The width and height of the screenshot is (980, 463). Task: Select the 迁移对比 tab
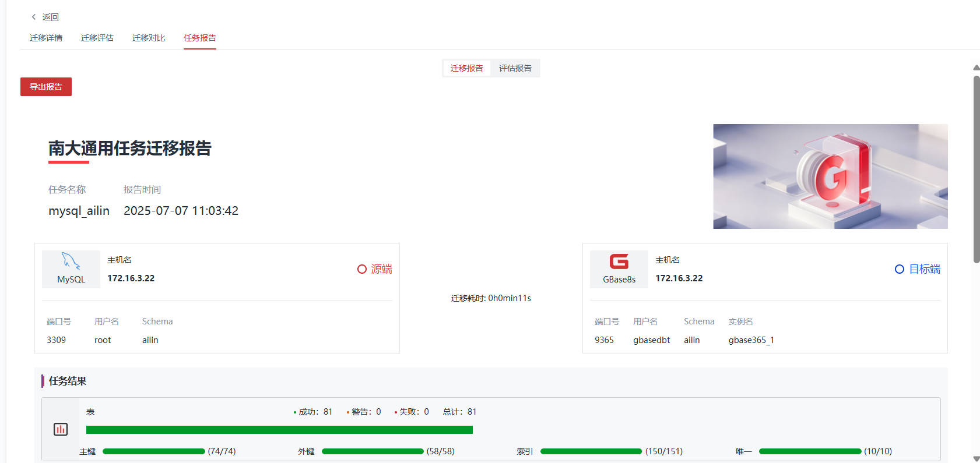(149, 38)
